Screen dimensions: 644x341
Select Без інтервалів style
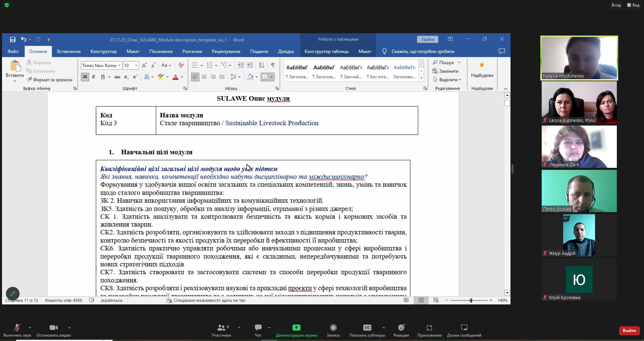(378, 72)
